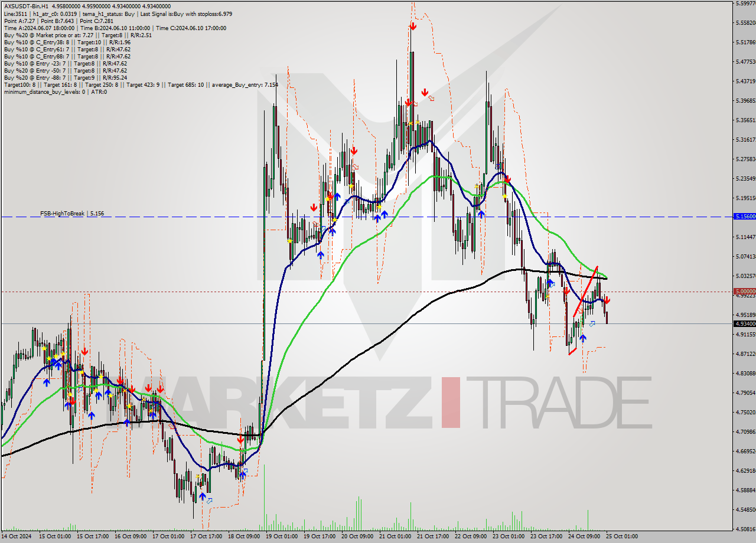Image resolution: width=756 pixels, height=543 pixels.
Task: Click the 'Buy %20 @ Entry -88: 7' line with R/R:95.24
Action: pos(65,77)
